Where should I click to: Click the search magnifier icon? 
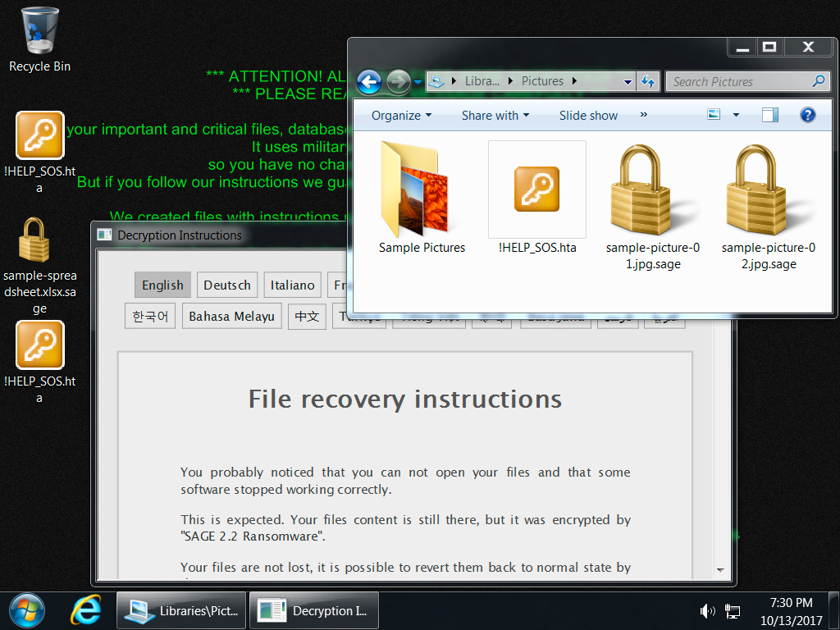[x=819, y=81]
